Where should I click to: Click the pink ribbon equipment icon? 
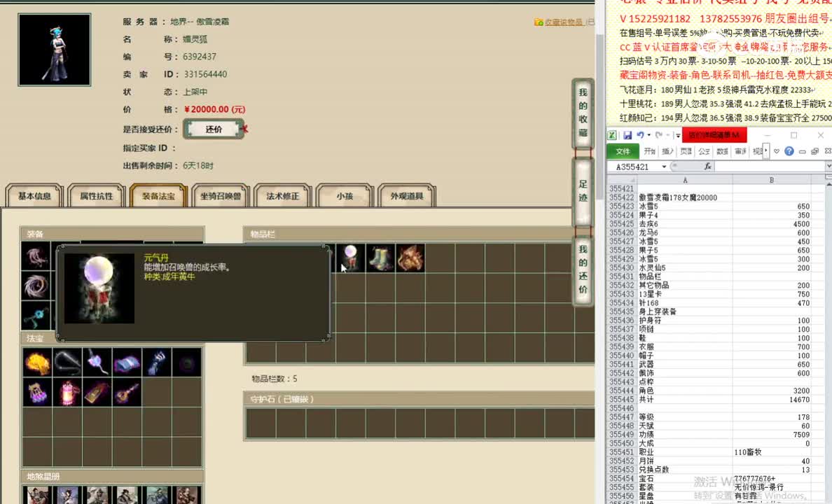pyautogui.click(x=36, y=256)
